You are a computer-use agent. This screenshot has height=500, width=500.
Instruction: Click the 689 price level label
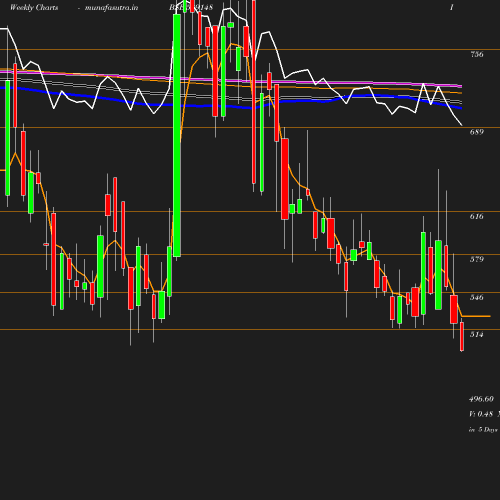477,132
